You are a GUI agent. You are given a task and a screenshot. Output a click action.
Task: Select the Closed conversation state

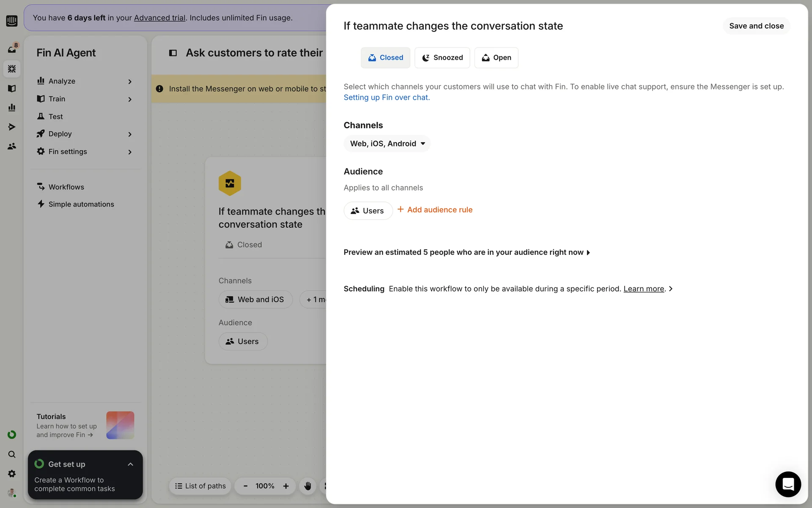coord(385,58)
